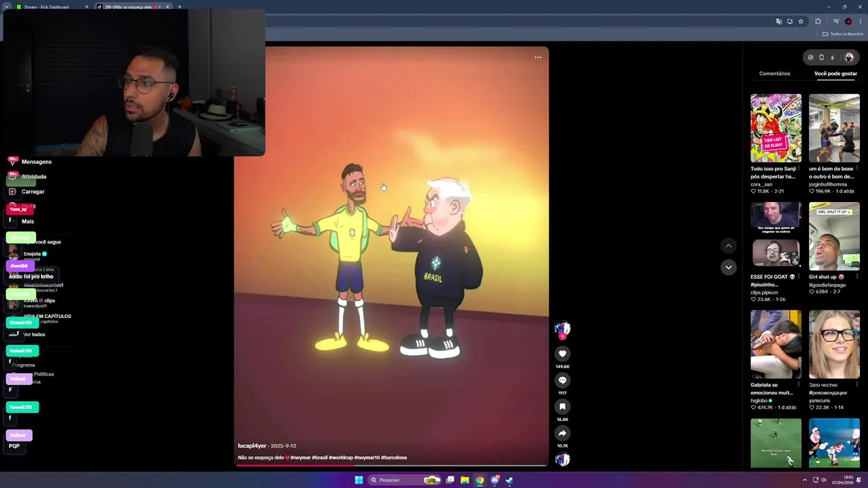The width and height of the screenshot is (868, 488).
Task: Go to the previous video with up arrow
Action: (728, 246)
